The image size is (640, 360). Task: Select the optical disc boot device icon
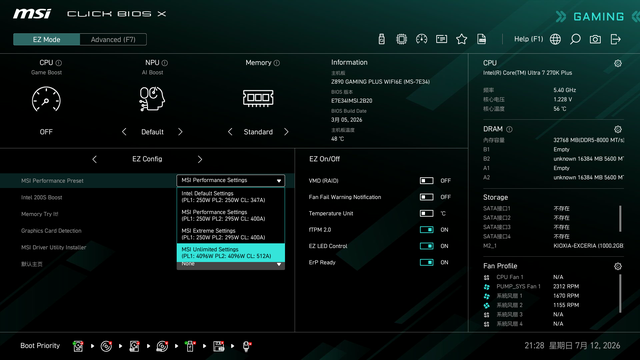point(106,346)
